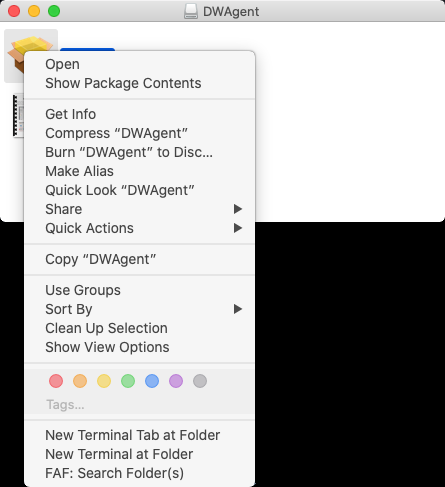Apply the yellow color tag
The height and width of the screenshot is (487, 445).
(104, 381)
